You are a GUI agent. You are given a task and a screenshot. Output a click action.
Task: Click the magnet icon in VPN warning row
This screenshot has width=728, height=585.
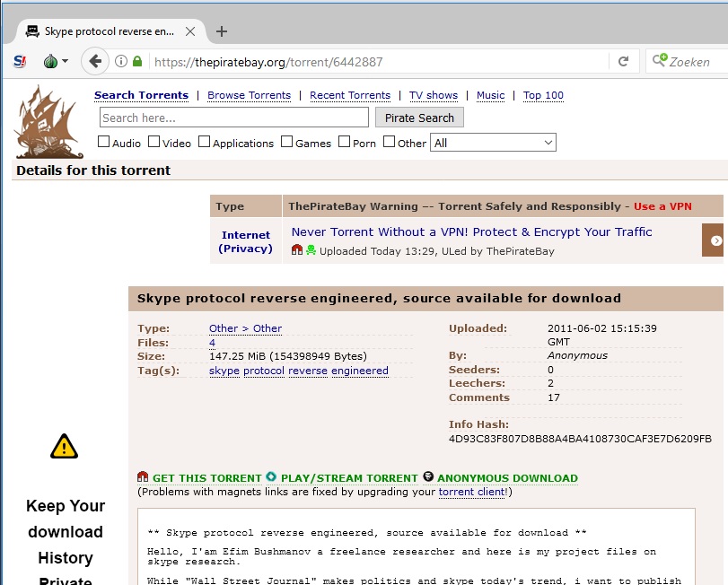pos(297,250)
